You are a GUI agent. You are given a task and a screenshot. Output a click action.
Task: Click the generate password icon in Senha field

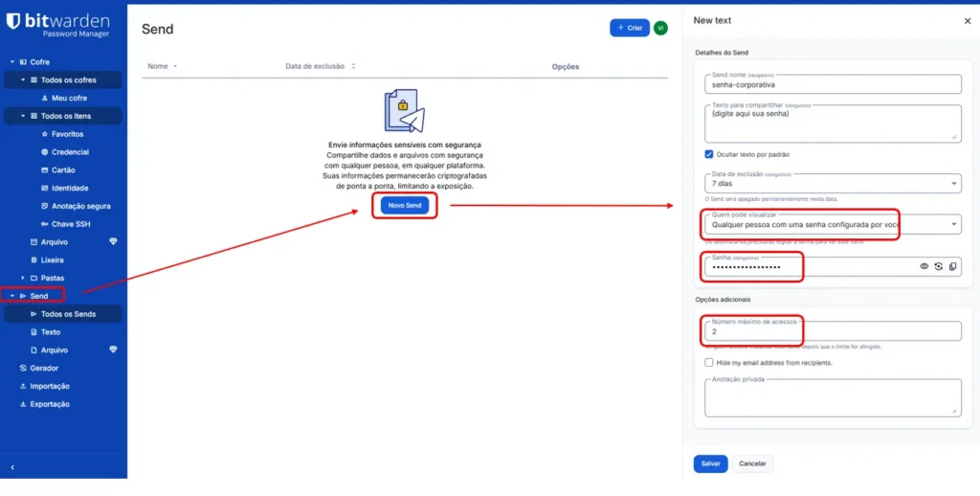tap(938, 266)
